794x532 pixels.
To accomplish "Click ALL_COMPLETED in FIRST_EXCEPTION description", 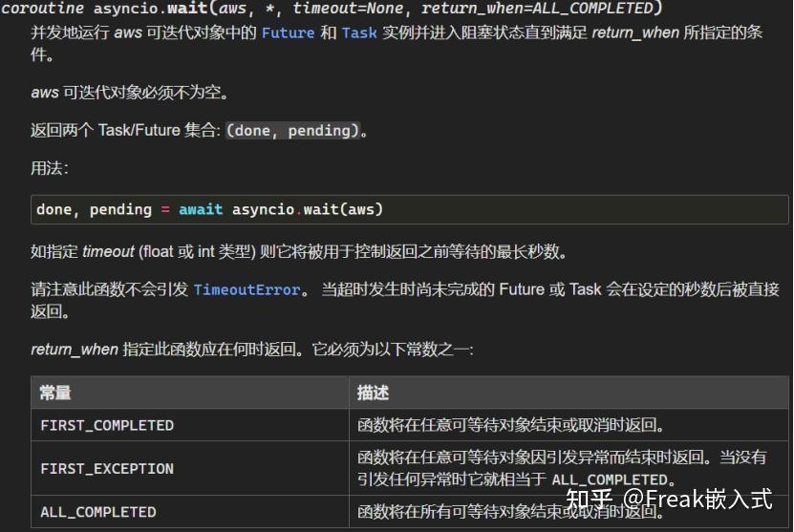I will [x=610, y=479].
